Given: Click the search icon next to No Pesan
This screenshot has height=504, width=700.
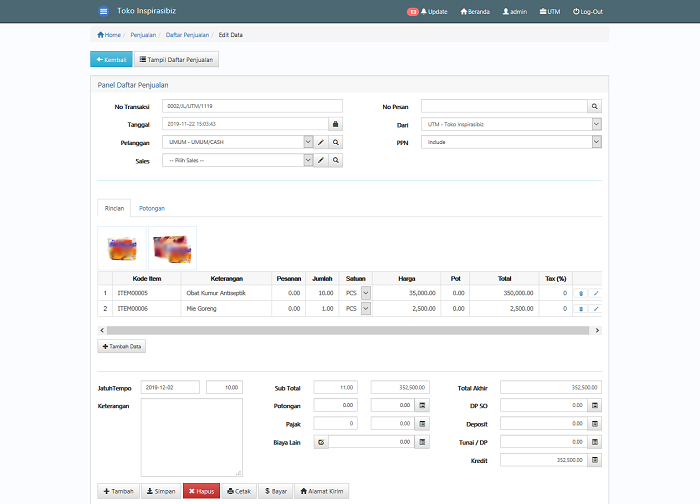Looking at the screenshot, I should point(594,106).
